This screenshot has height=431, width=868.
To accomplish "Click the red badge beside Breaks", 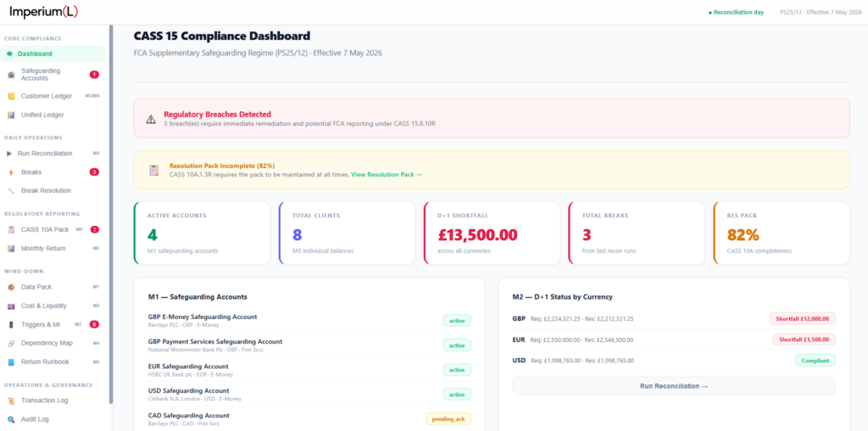I will (x=94, y=172).
